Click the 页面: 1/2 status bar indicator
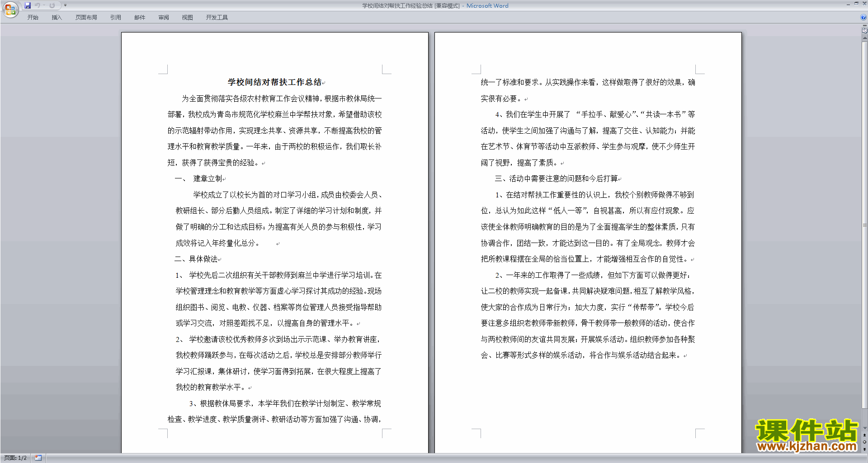 coord(15,458)
